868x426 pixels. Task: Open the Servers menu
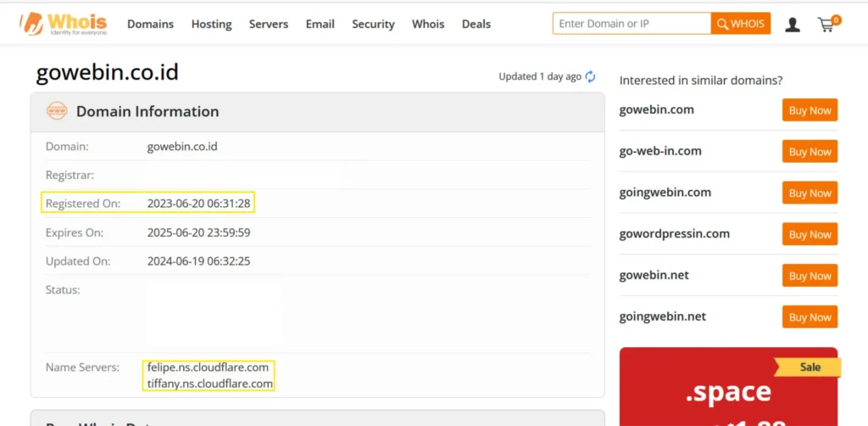coord(269,24)
